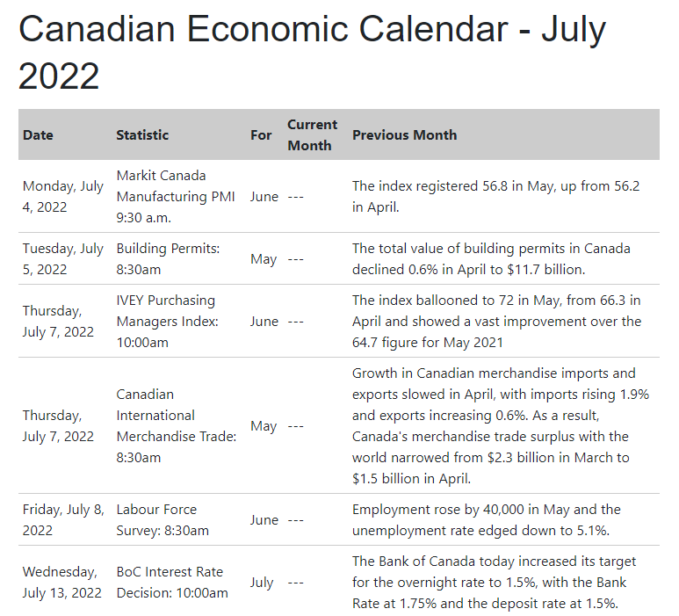Select the Statistic column header

(142, 135)
